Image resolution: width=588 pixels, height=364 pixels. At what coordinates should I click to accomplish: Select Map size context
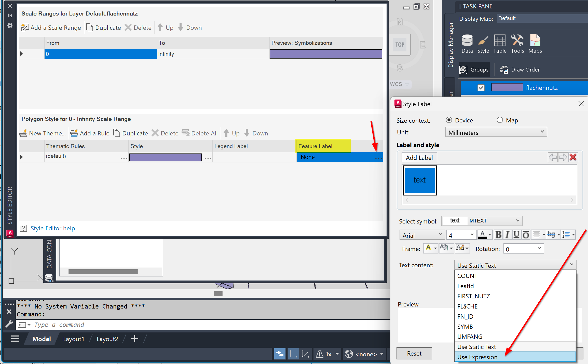(x=500, y=120)
